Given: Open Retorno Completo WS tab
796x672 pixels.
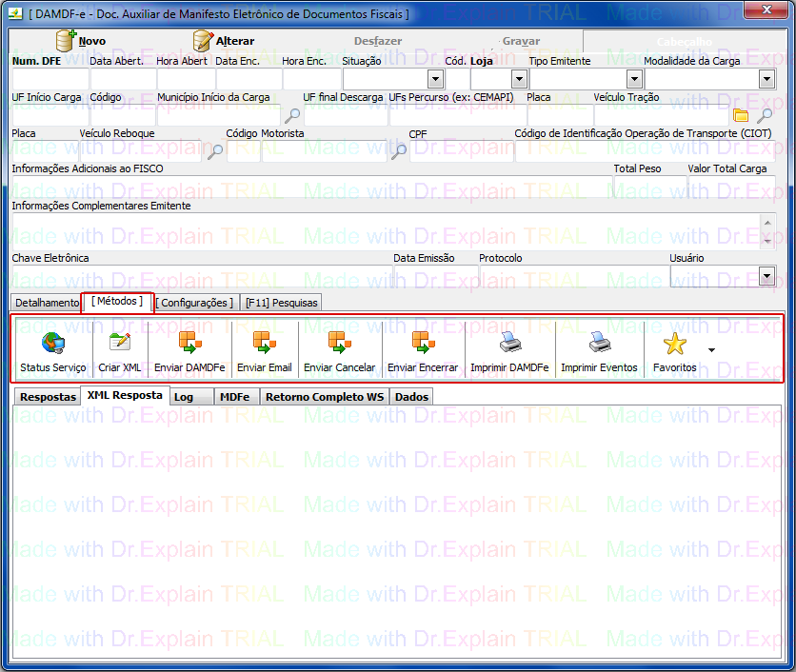Looking at the screenshot, I should pos(325,397).
